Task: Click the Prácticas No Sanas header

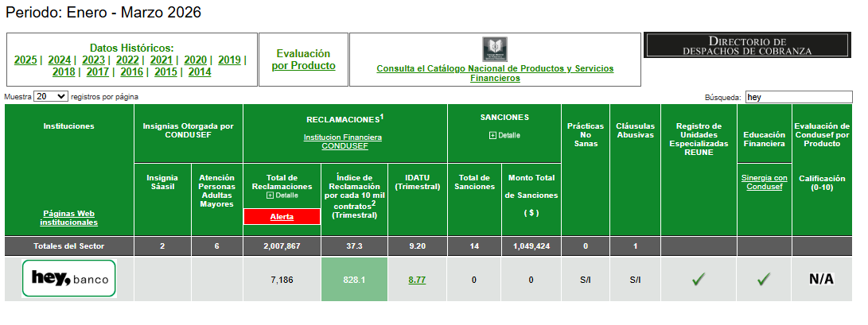Action: point(586,135)
